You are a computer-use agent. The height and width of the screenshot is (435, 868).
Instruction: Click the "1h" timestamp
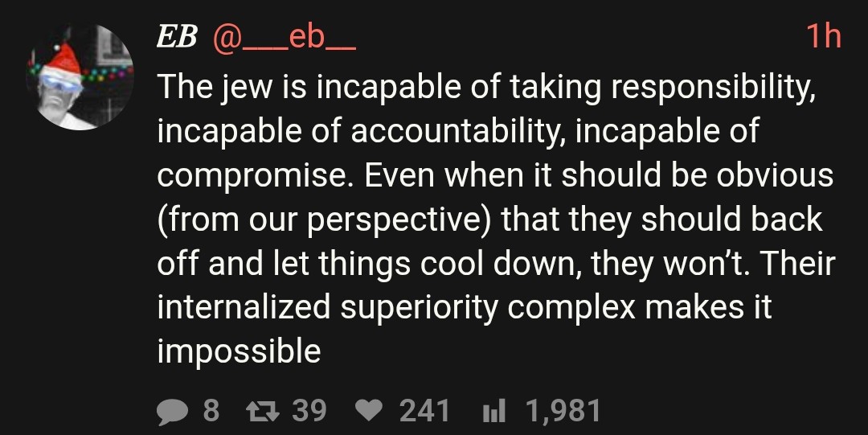click(x=822, y=37)
